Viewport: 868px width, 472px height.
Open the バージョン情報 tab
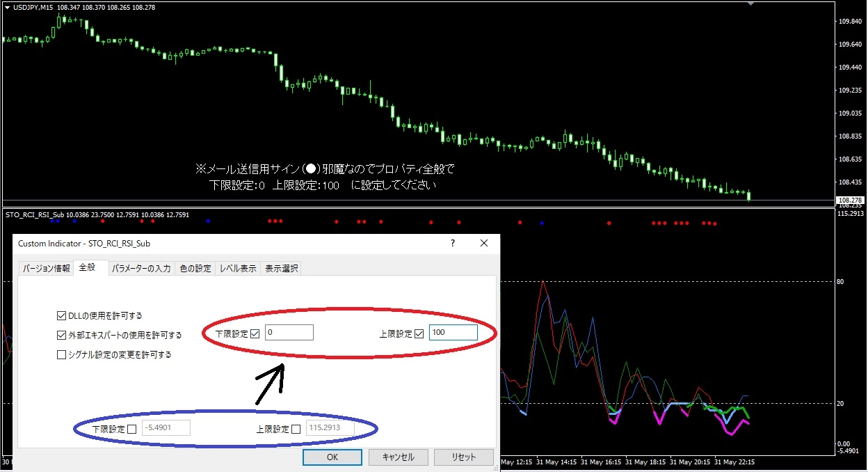(x=46, y=268)
